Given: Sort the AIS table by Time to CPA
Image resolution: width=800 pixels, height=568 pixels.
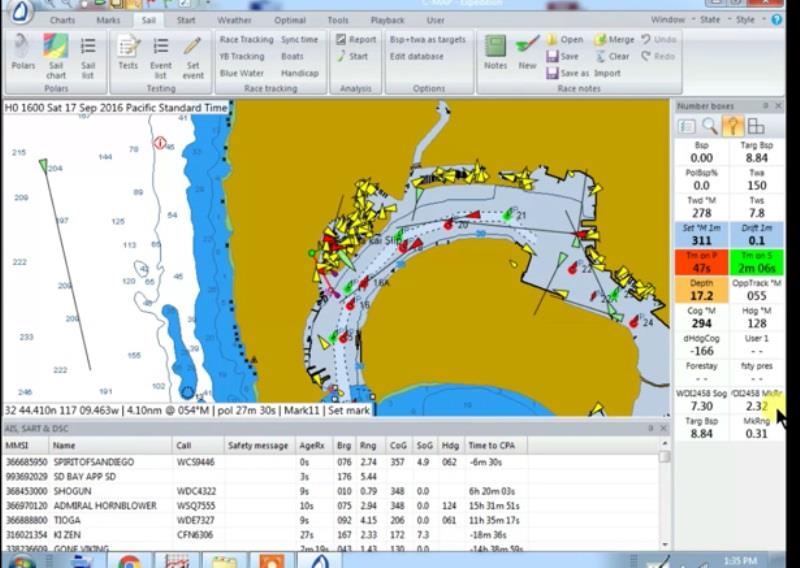Looking at the screenshot, I should pyautogui.click(x=495, y=446).
